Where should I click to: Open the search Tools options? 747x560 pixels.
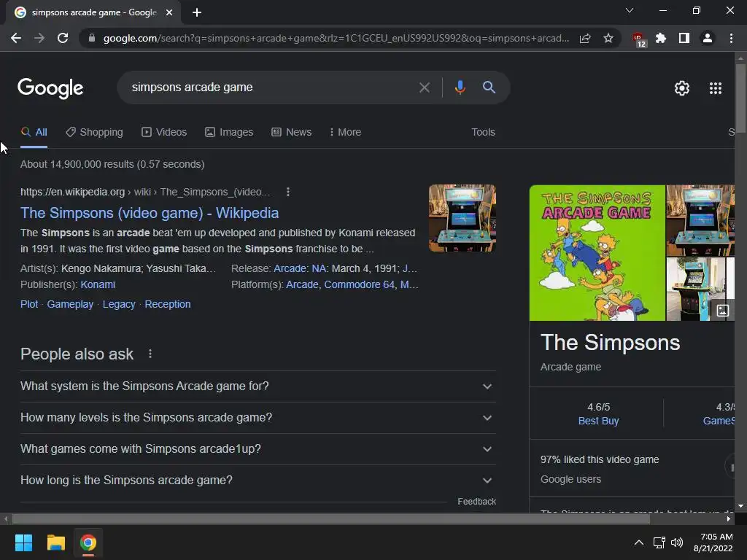coord(483,133)
